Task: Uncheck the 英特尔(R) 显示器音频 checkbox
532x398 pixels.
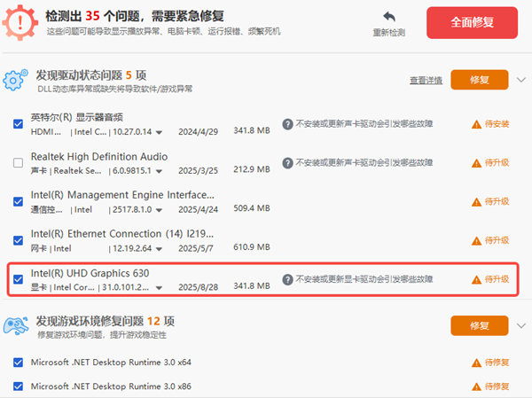Action: click(x=19, y=124)
